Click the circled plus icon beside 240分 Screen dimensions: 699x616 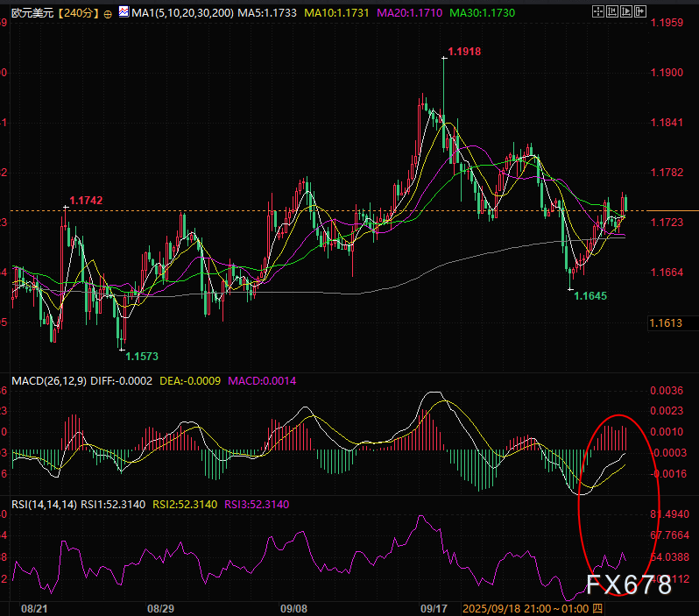pyautogui.click(x=107, y=13)
